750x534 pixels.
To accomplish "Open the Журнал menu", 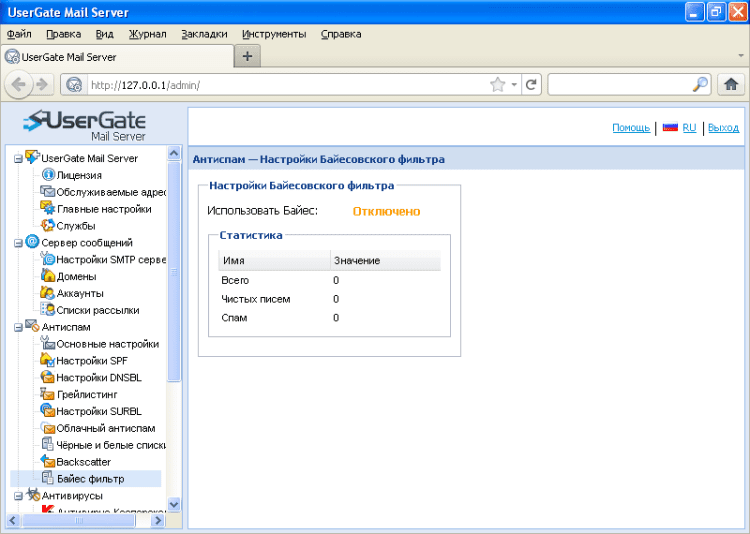I will click(x=147, y=34).
